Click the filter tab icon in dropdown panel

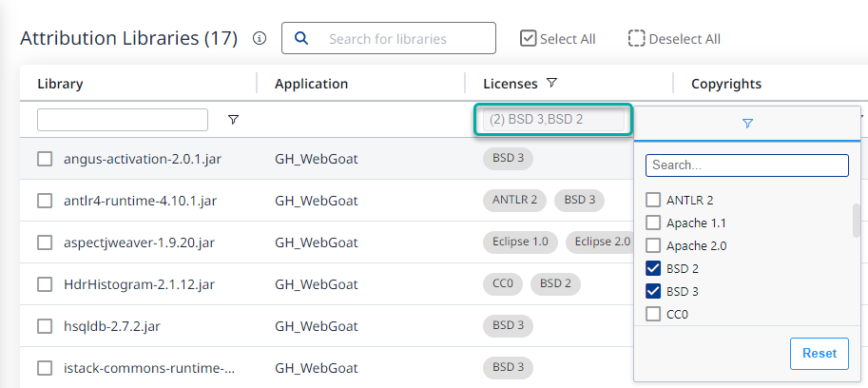pos(747,124)
